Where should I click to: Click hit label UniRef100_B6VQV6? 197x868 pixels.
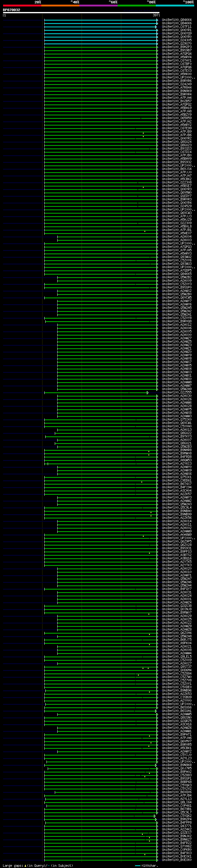[x=176, y=792]
